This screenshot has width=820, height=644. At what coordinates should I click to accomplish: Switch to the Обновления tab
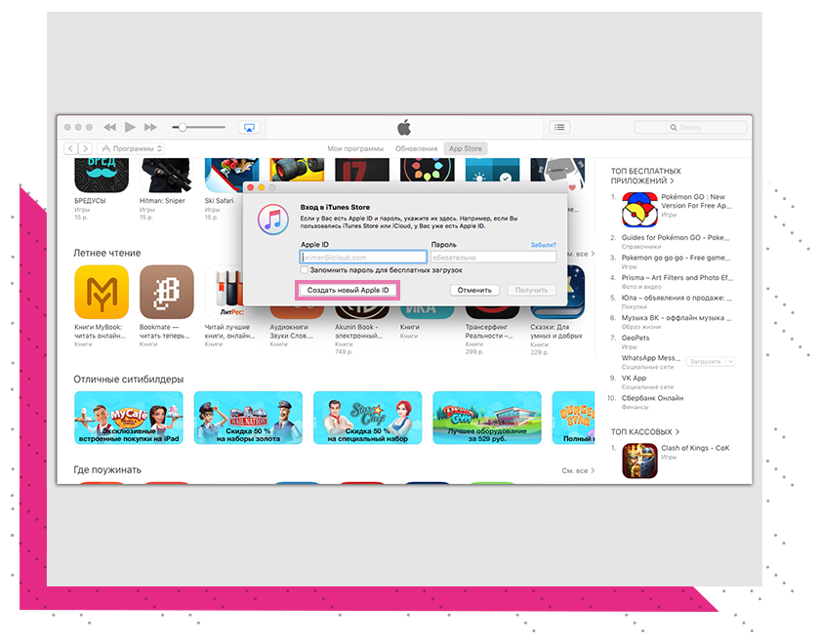click(416, 148)
